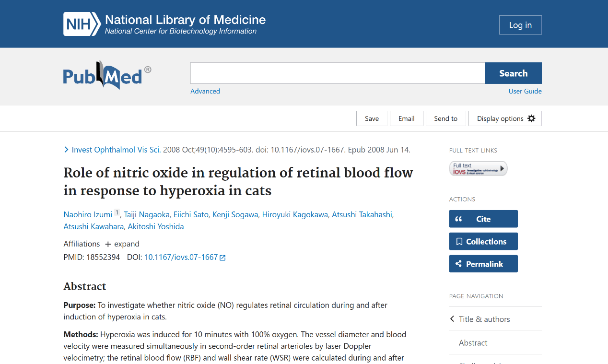
Task: Expand the Affiliations section
Action: click(122, 244)
